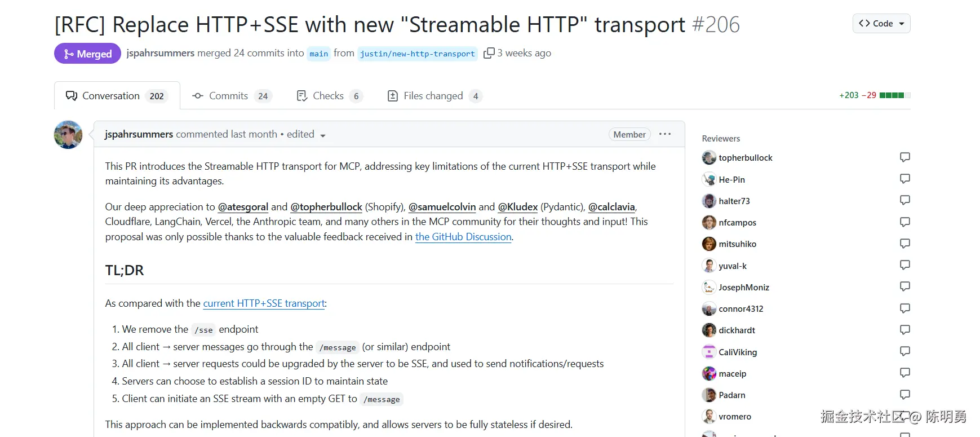
Task: Click the main base branch label
Action: [318, 54]
